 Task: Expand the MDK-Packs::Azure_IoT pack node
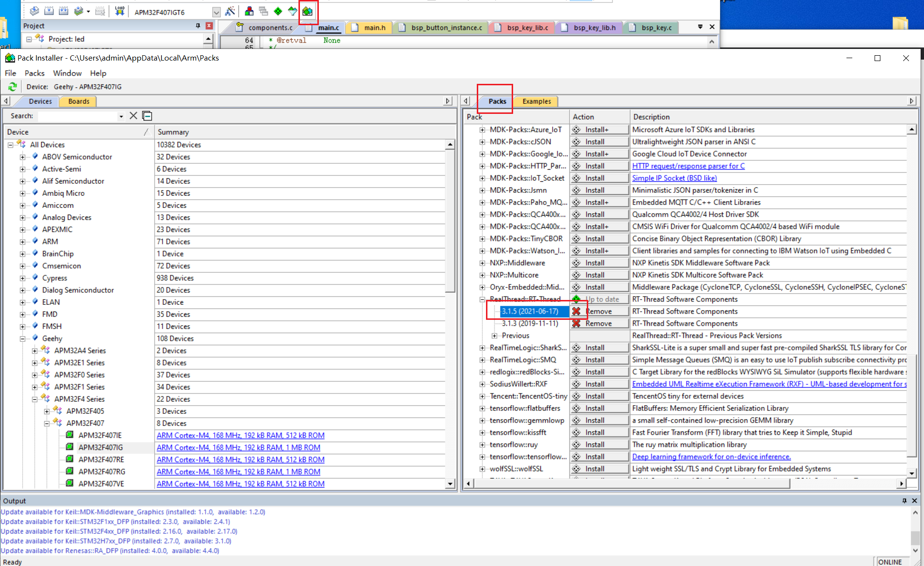pos(482,130)
